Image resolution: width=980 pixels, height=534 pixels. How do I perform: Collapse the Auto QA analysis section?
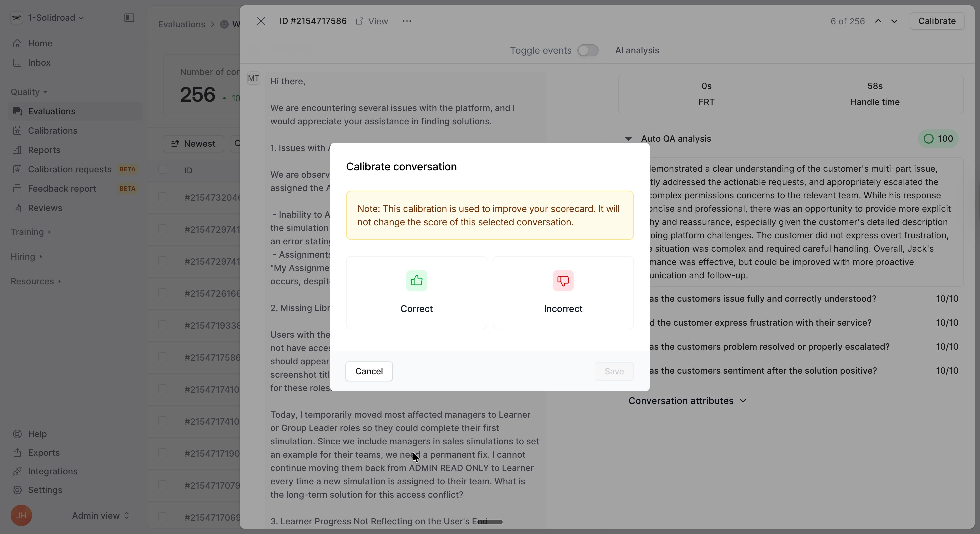click(628, 139)
